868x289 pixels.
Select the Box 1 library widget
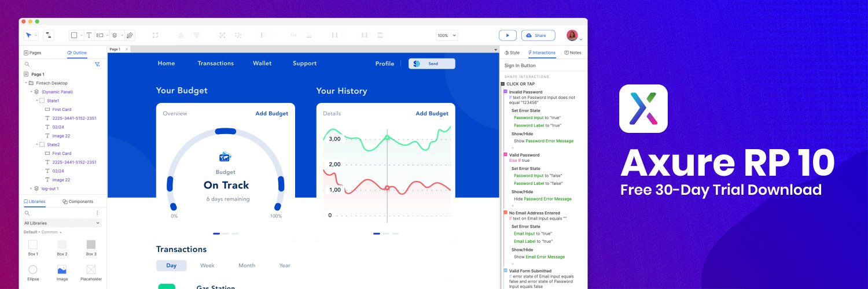33,244
